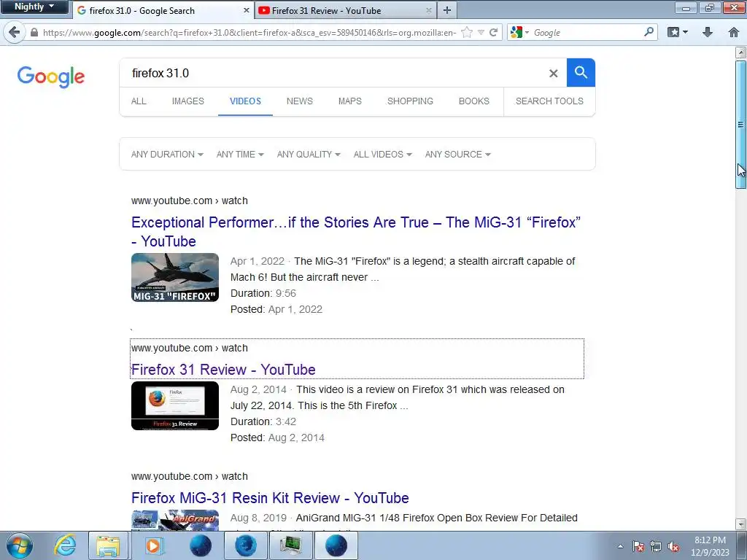Open the history dropdown arrow in the address bar
The height and width of the screenshot is (560, 747).
(481, 32)
